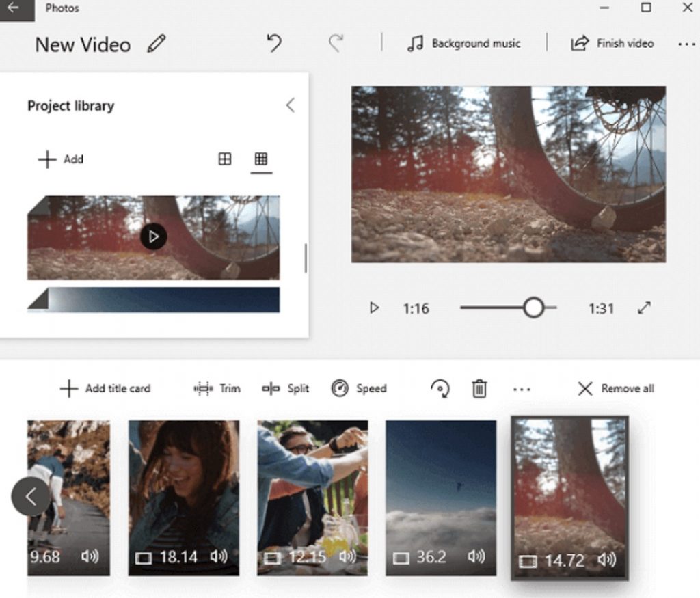
Task: Select the Trim tool
Action: coord(217,389)
